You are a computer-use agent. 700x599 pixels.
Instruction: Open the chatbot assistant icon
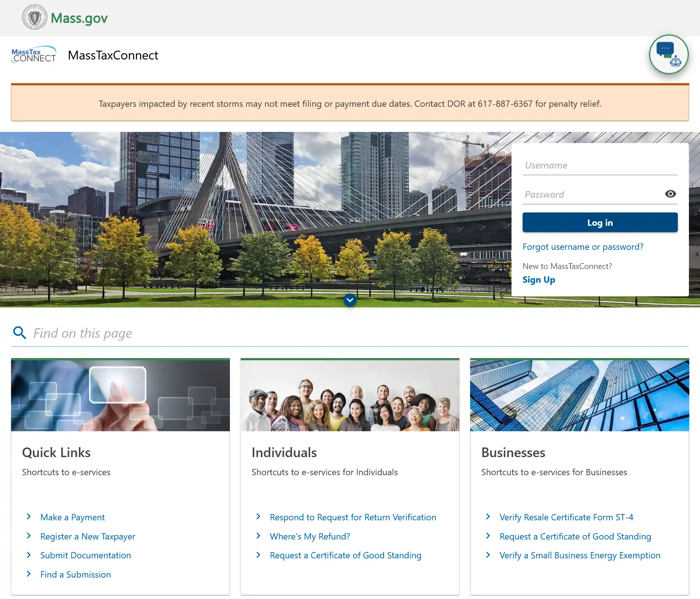pyautogui.click(x=668, y=54)
